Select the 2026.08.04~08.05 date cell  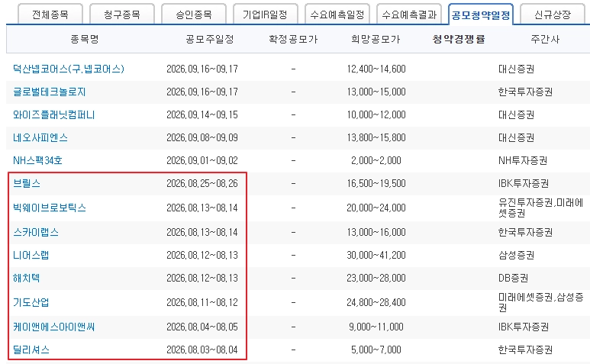pos(202,327)
